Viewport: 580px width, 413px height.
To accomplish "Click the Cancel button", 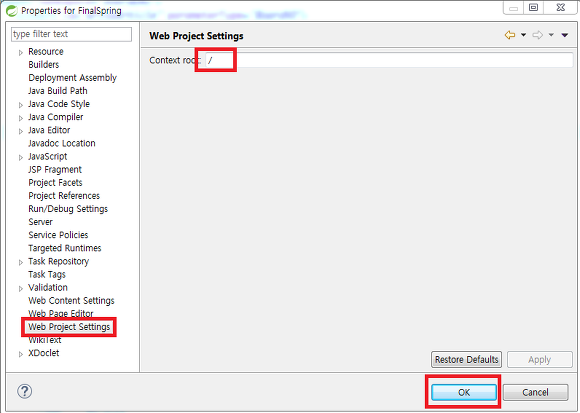I will (x=535, y=392).
